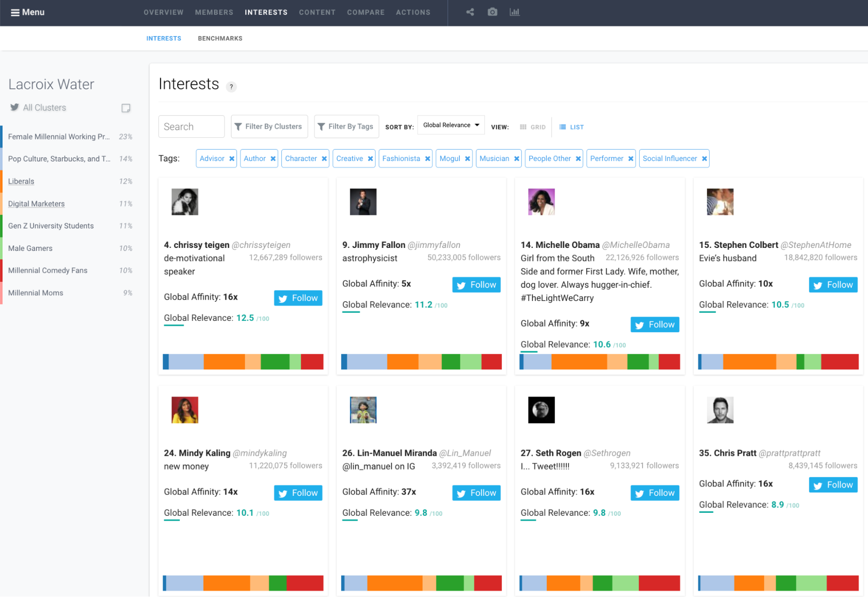The width and height of the screenshot is (868, 597).
Task: Click the camera snapshot icon
Action: (x=492, y=12)
